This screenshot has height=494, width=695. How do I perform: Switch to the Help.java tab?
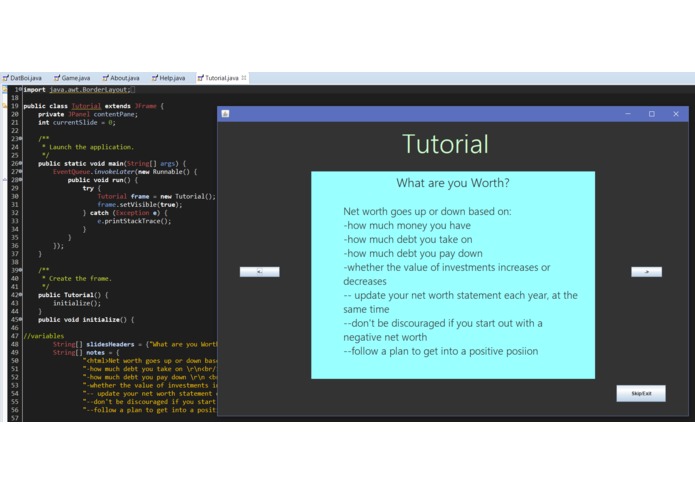[x=168, y=78]
